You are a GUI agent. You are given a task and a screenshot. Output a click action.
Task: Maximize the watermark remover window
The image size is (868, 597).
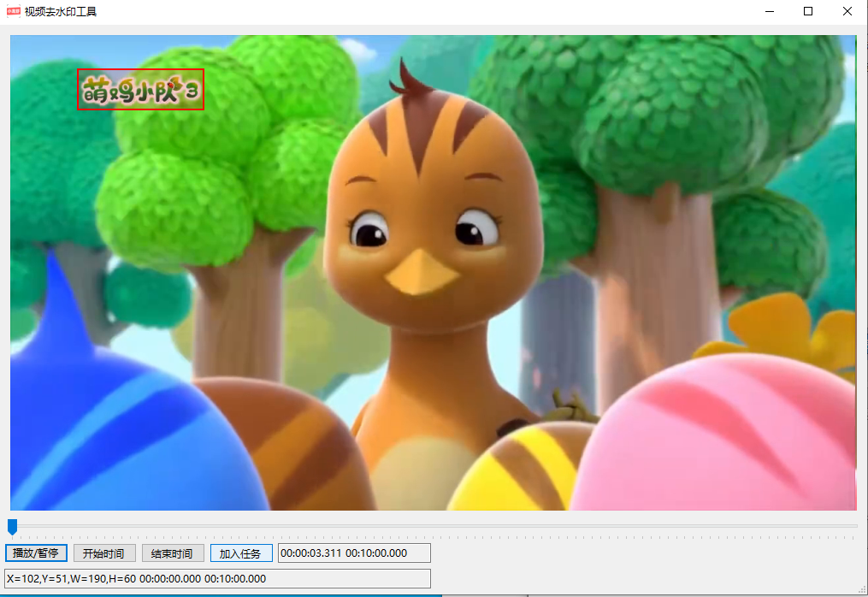[807, 11]
